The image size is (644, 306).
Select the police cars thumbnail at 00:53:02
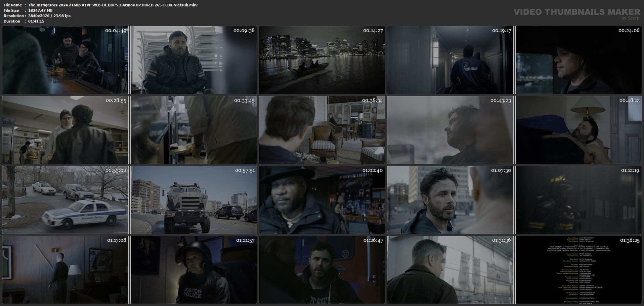[65, 200]
